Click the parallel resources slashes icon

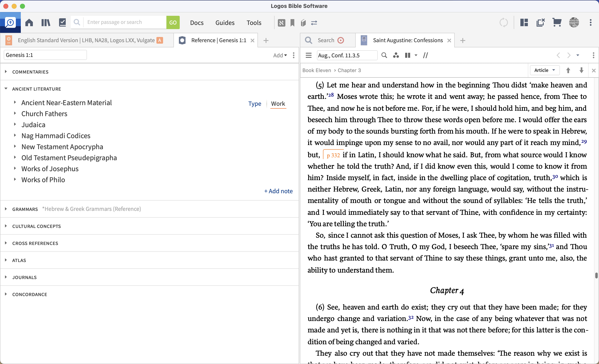[425, 55]
